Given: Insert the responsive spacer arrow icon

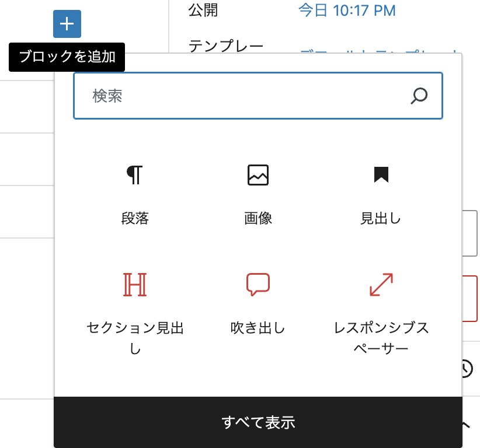Looking at the screenshot, I should point(381,285).
